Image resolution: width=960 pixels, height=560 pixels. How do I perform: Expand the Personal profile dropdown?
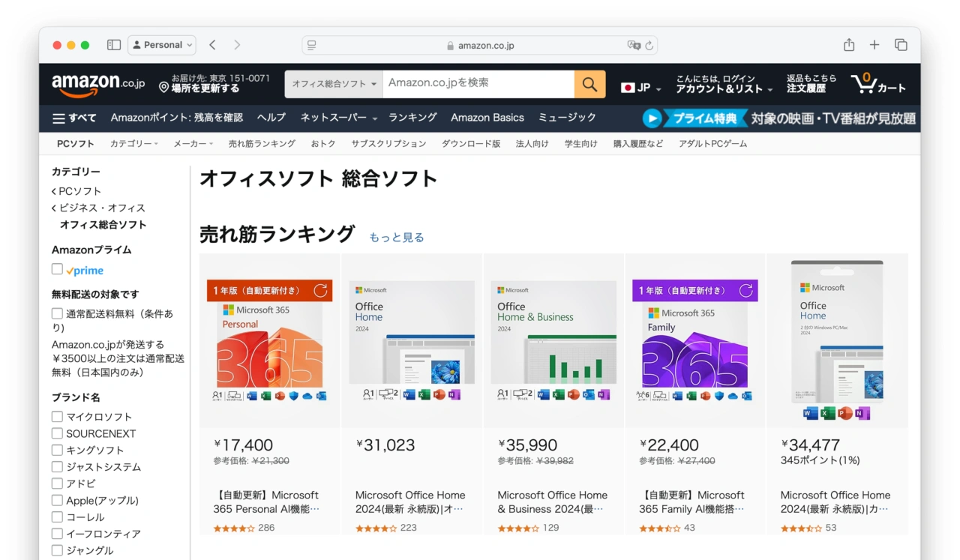[x=162, y=45]
